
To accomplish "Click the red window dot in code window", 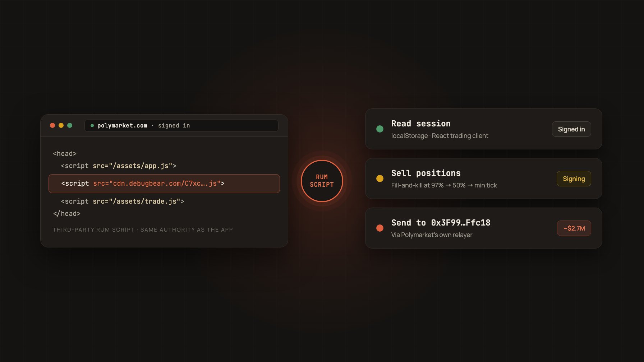I will (52, 125).
